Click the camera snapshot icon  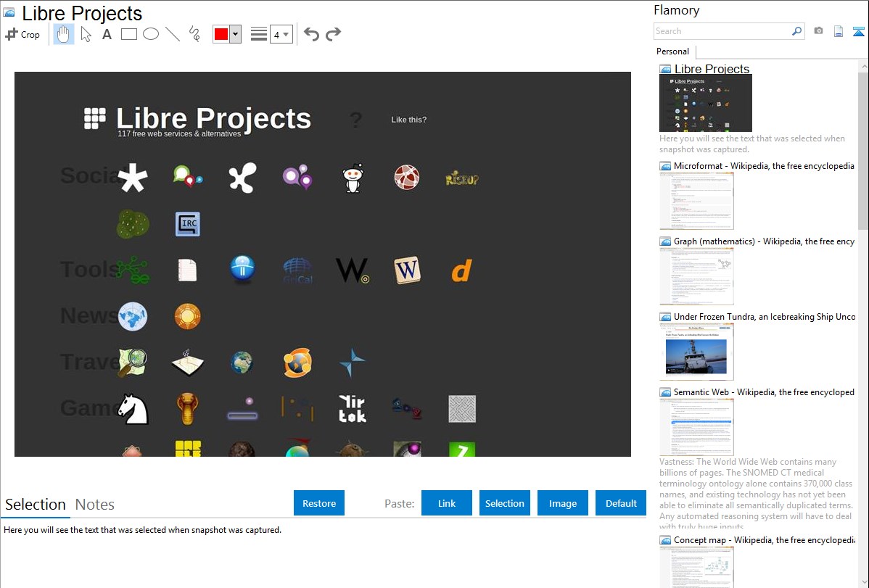coord(818,31)
